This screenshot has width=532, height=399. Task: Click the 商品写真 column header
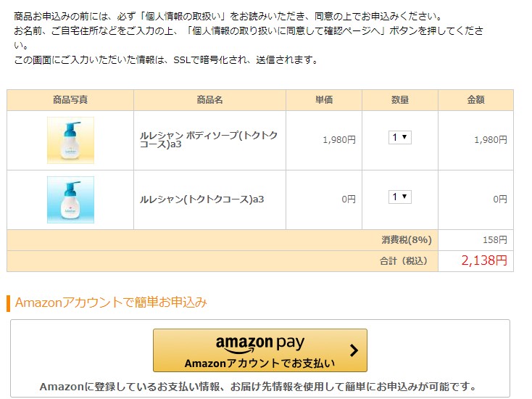pyautogui.click(x=70, y=100)
